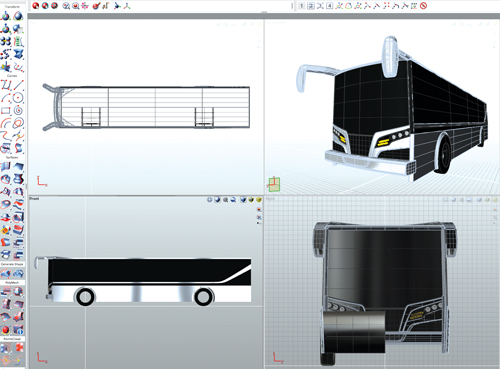500x369 pixels.
Task: Pick the double-arc curve offset tool
Action: coord(6,123)
